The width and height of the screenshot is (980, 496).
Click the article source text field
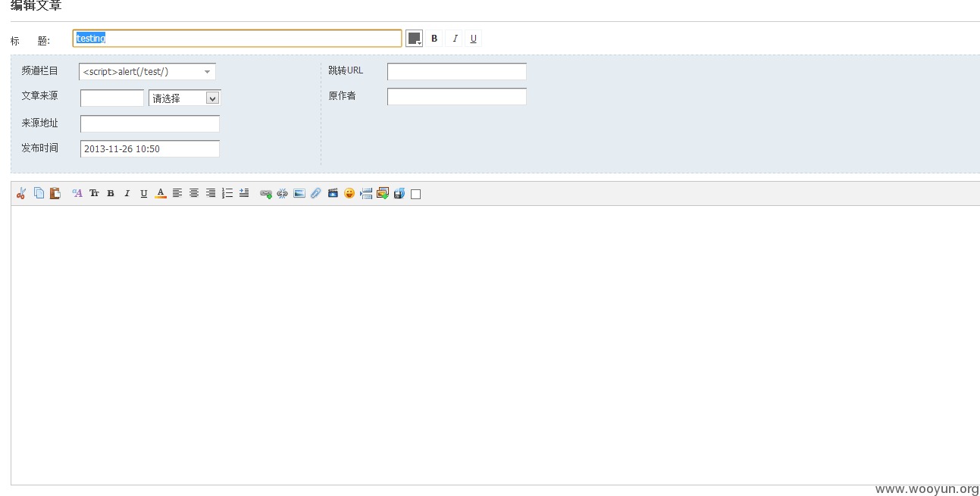[x=112, y=98]
